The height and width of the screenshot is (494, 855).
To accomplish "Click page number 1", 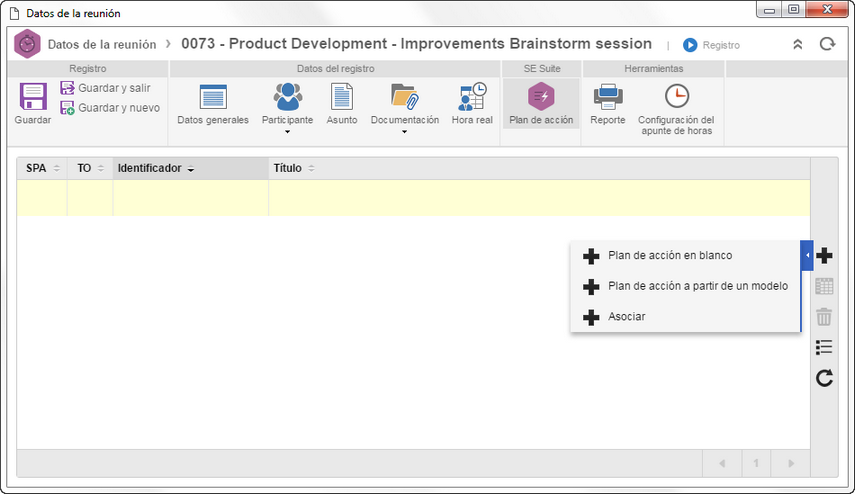I will pyautogui.click(x=756, y=463).
